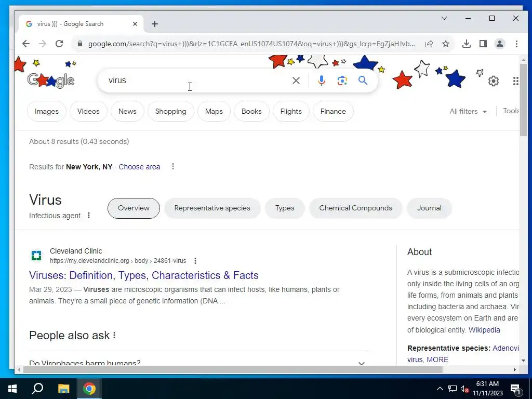Open the Tools option

pos(511,111)
